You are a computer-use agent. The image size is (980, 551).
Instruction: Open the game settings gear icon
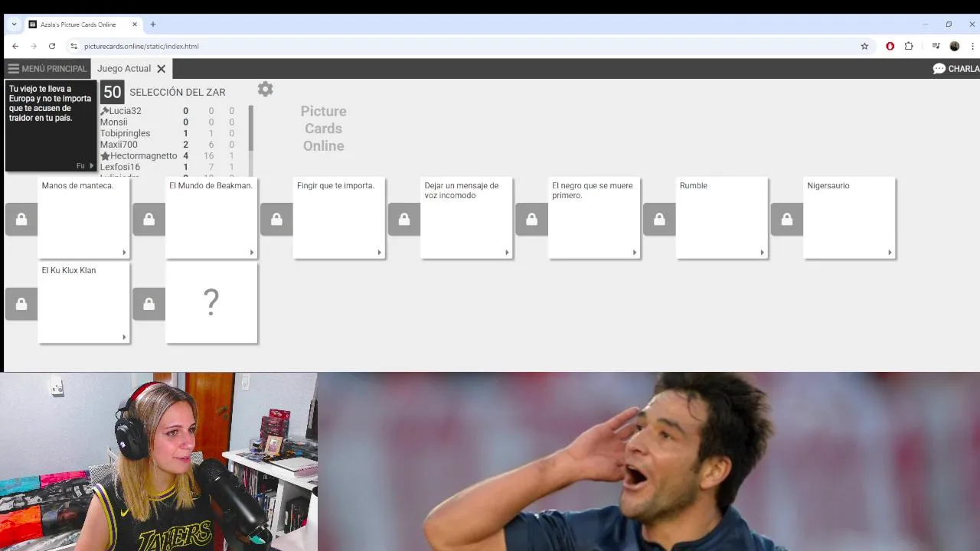click(x=265, y=90)
